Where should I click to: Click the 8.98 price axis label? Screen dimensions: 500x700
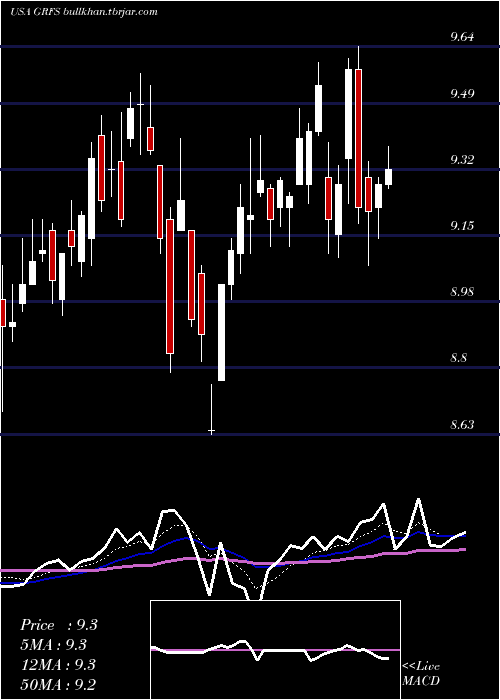coord(462,292)
